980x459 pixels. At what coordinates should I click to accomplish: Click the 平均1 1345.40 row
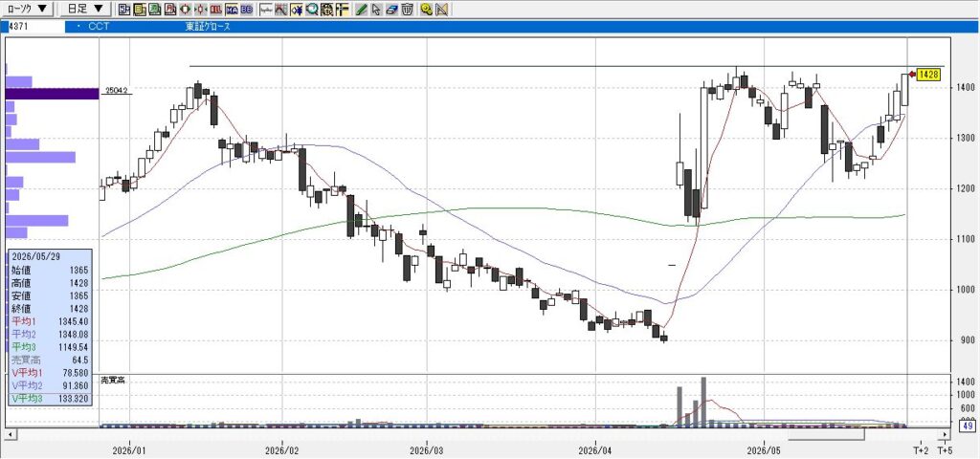point(50,321)
